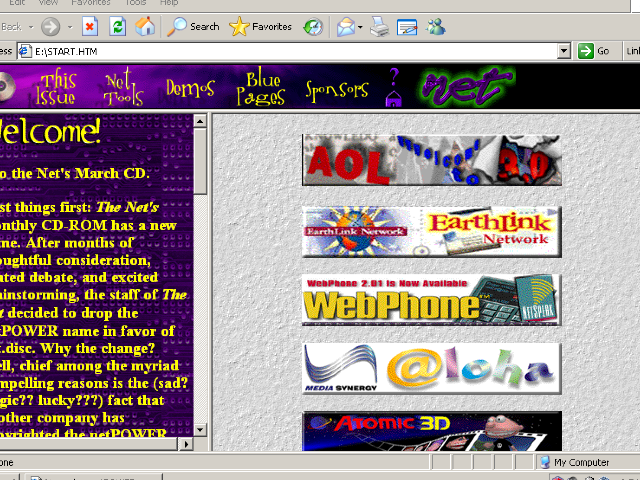The image size is (640, 480).
Task: Stop loading with the red X icon
Action: (90, 27)
